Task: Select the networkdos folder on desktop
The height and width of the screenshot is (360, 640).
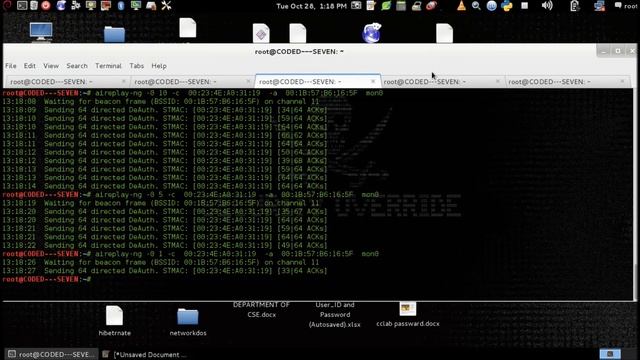Action: tap(188, 322)
